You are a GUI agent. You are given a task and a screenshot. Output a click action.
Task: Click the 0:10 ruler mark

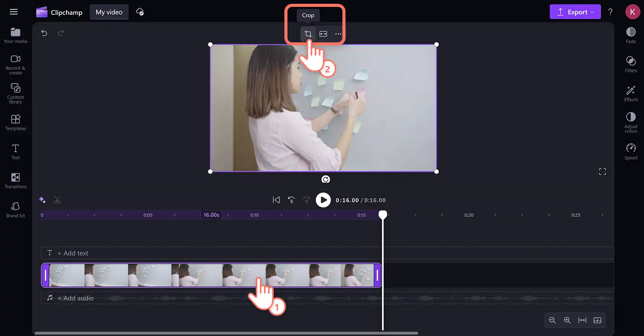click(255, 215)
